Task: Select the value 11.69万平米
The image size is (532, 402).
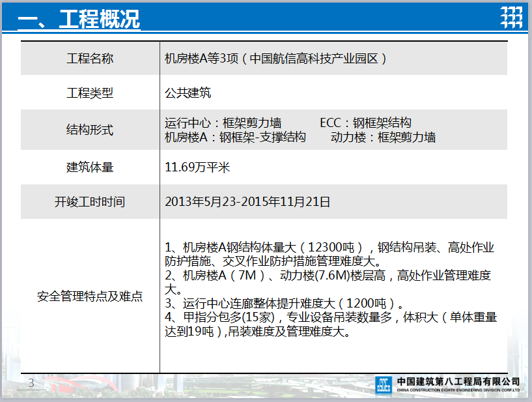Action: (197, 167)
